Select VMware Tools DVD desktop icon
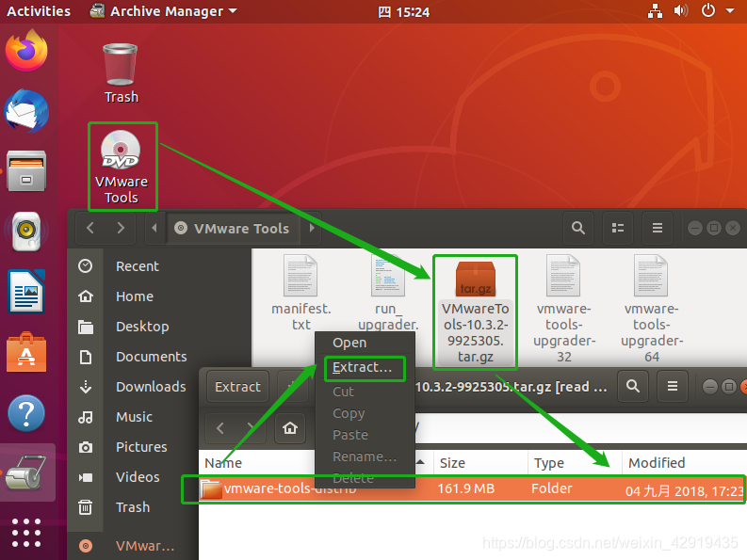The height and width of the screenshot is (560, 747). coord(122,167)
